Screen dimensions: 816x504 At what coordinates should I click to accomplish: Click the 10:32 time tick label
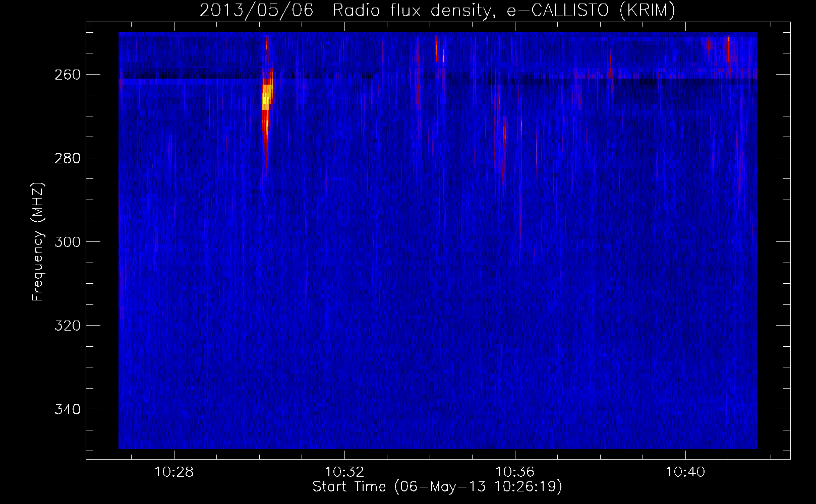[x=344, y=472]
